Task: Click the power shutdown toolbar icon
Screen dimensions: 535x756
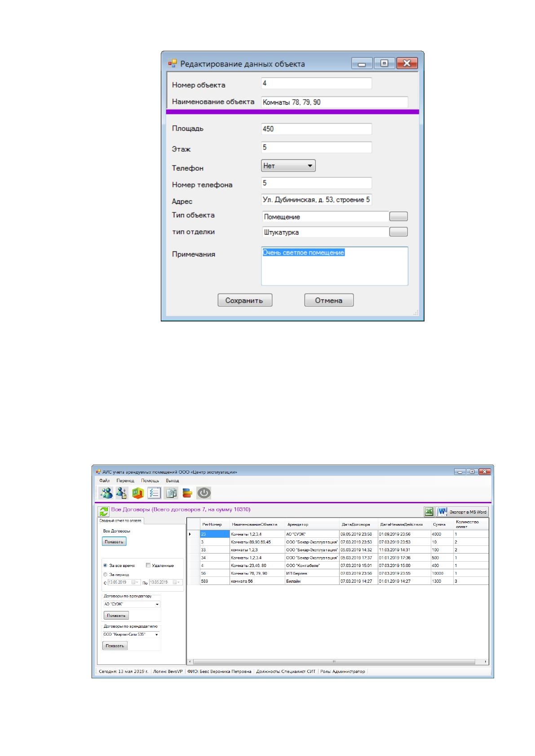Action: (x=204, y=493)
